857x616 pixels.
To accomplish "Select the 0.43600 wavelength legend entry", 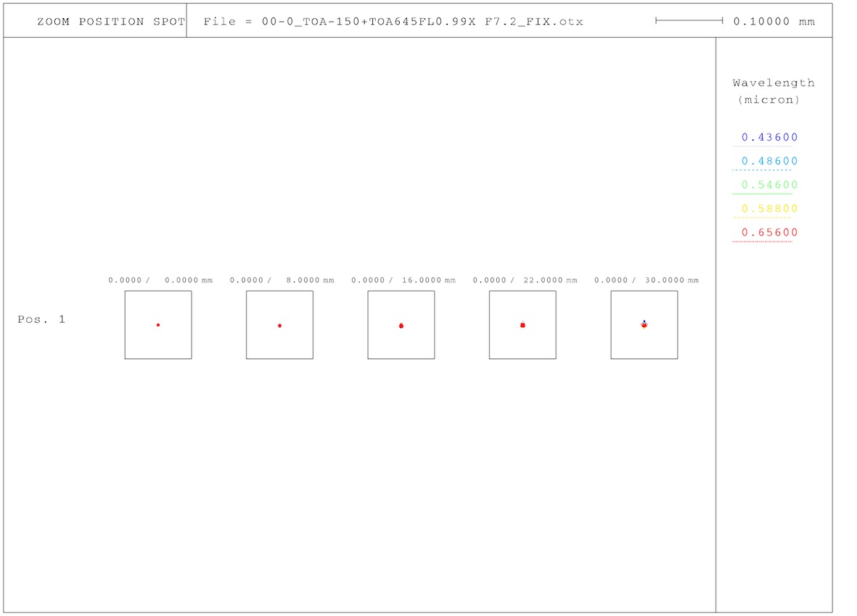I will (769, 137).
